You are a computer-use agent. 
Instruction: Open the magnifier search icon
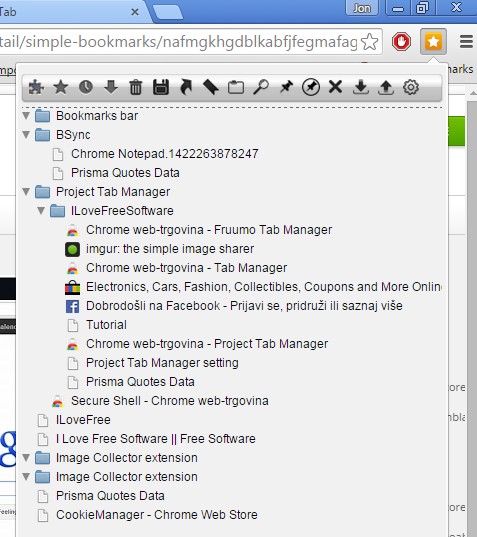pos(261,87)
